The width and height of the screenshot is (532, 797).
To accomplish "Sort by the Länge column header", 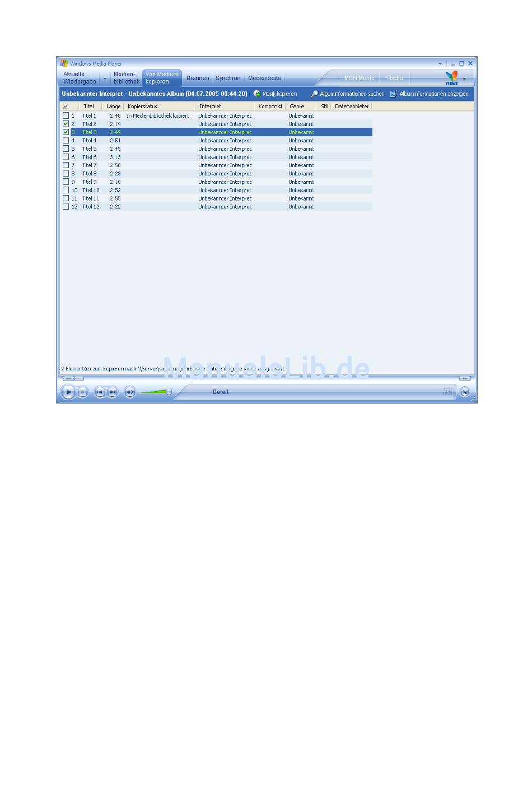I will tap(114, 106).
